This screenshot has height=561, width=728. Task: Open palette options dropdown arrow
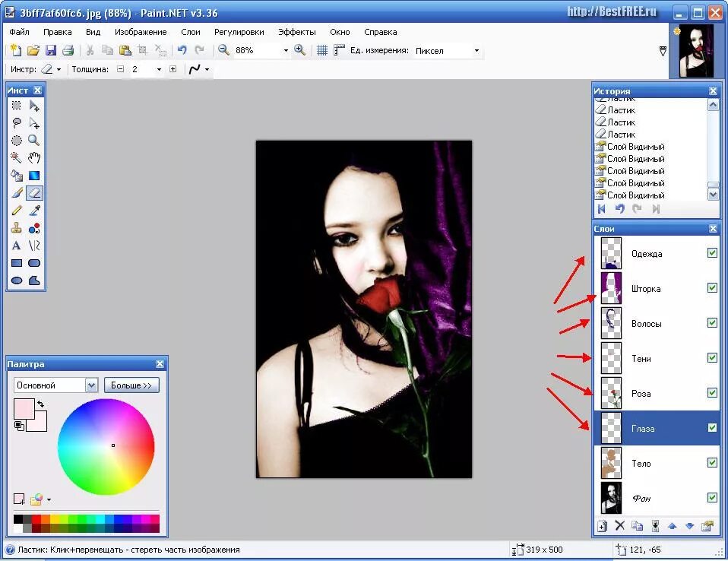(x=49, y=500)
